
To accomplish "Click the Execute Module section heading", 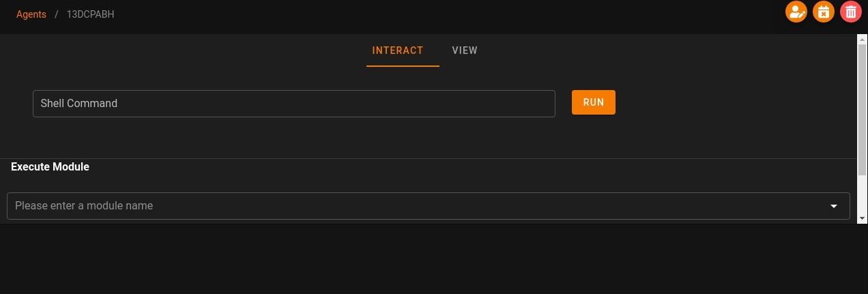I will click(x=50, y=166).
